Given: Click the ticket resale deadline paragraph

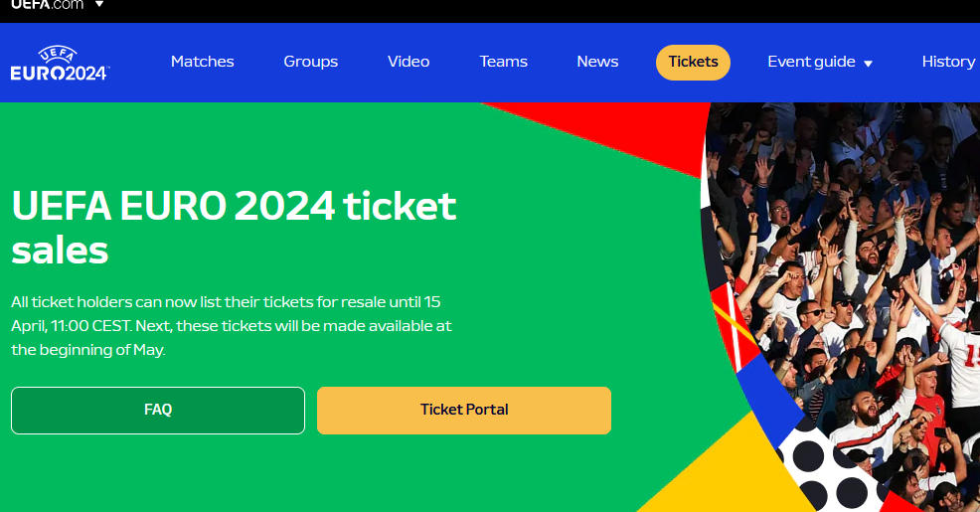Looking at the screenshot, I should click(x=232, y=325).
